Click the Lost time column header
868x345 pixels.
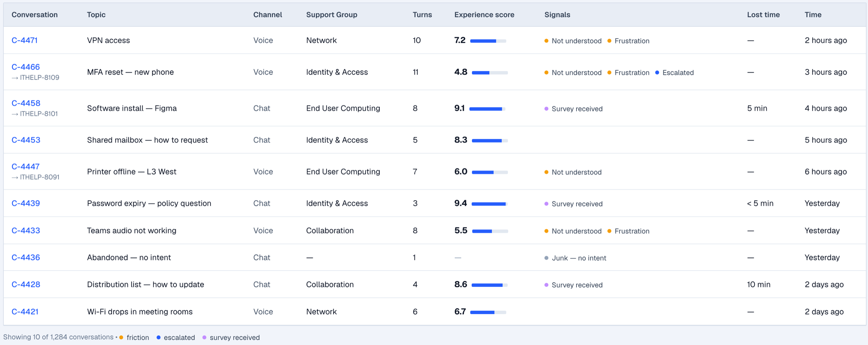[763, 15]
